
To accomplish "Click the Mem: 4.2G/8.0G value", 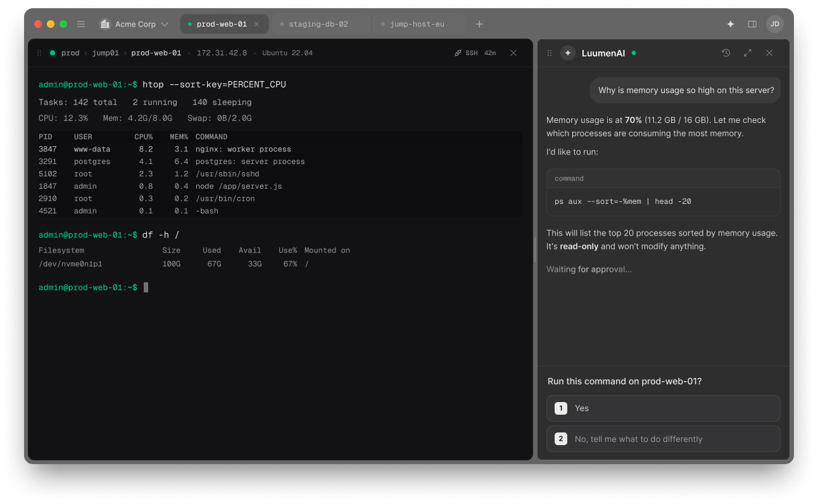I will (137, 118).
